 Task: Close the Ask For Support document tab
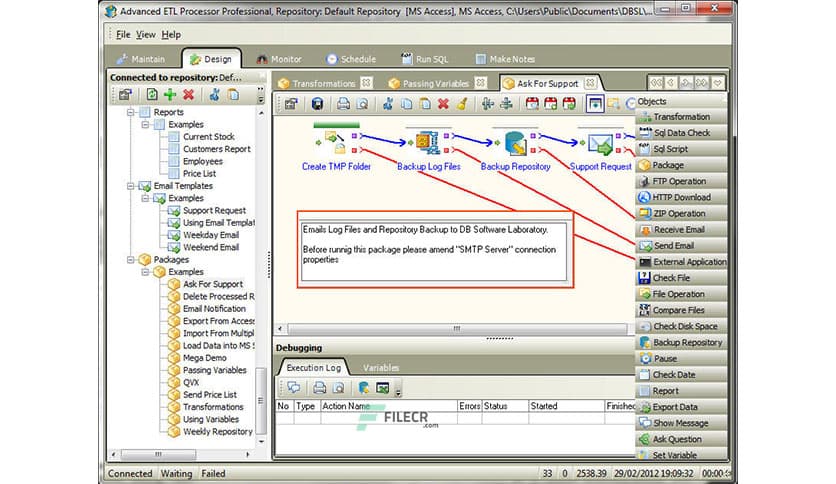tap(590, 83)
